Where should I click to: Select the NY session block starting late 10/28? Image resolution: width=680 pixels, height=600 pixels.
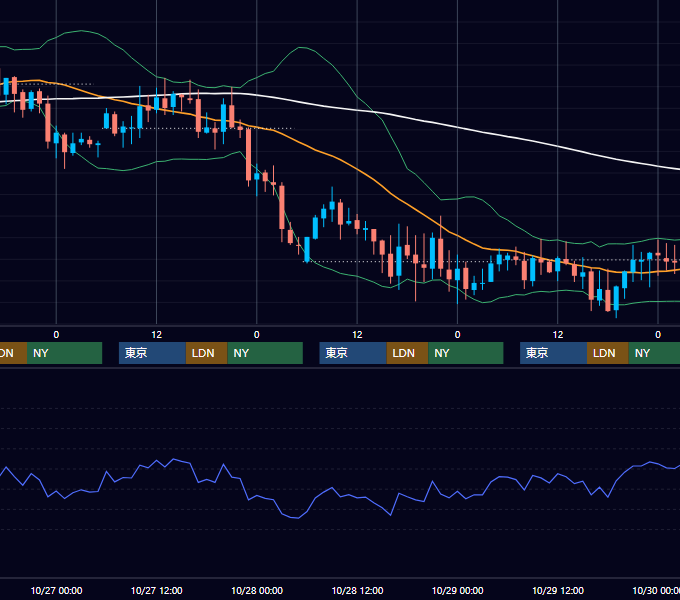(x=466, y=353)
